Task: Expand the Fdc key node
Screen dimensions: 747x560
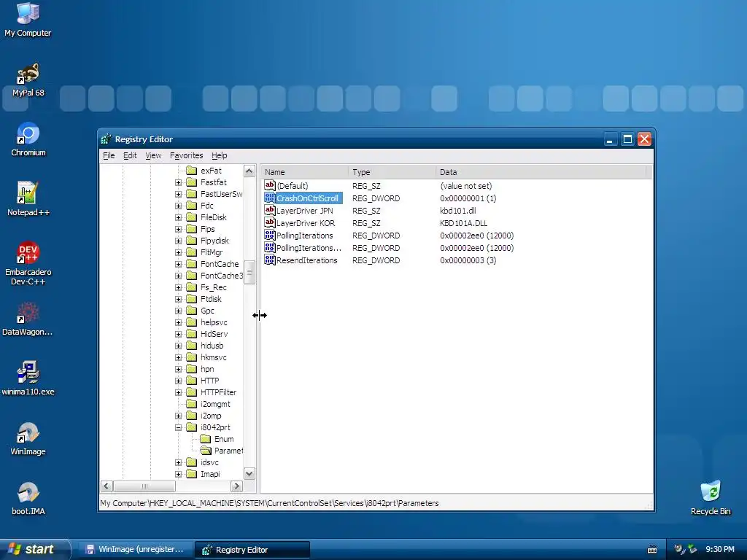Action: [x=178, y=206]
